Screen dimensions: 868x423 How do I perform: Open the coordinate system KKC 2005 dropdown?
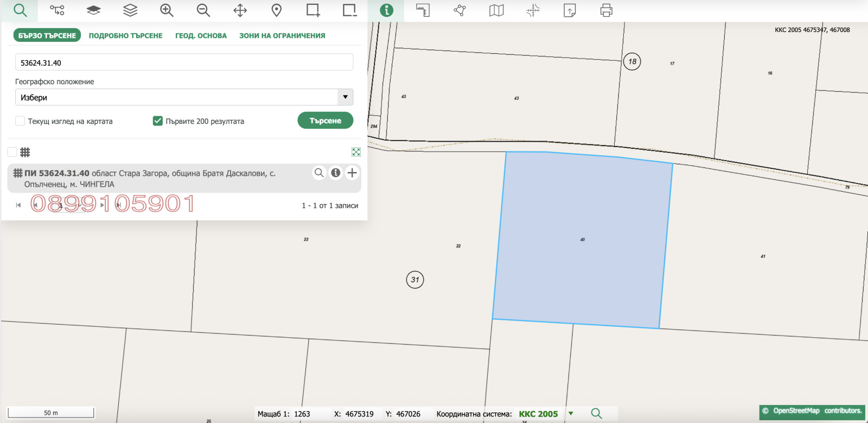point(571,414)
